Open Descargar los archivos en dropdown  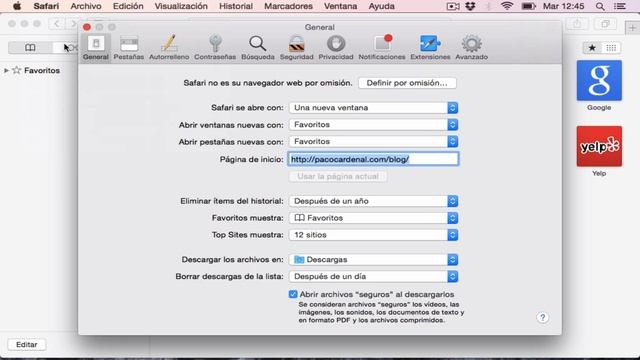tap(373, 260)
